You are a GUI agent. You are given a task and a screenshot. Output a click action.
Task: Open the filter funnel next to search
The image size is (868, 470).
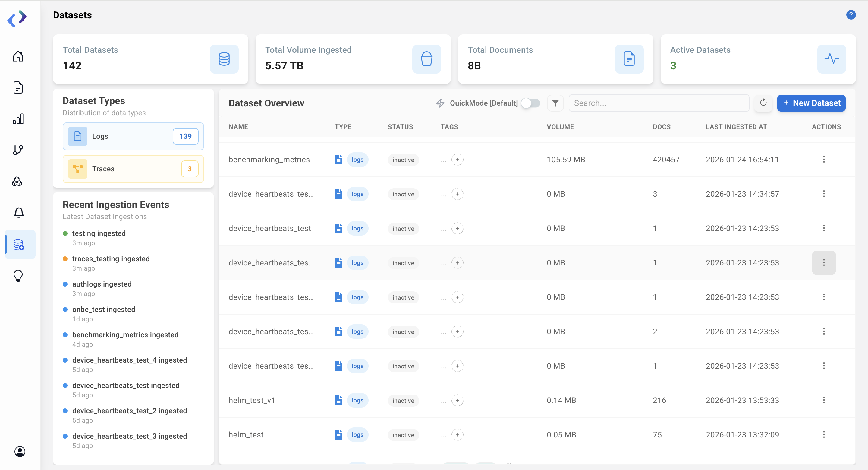555,103
